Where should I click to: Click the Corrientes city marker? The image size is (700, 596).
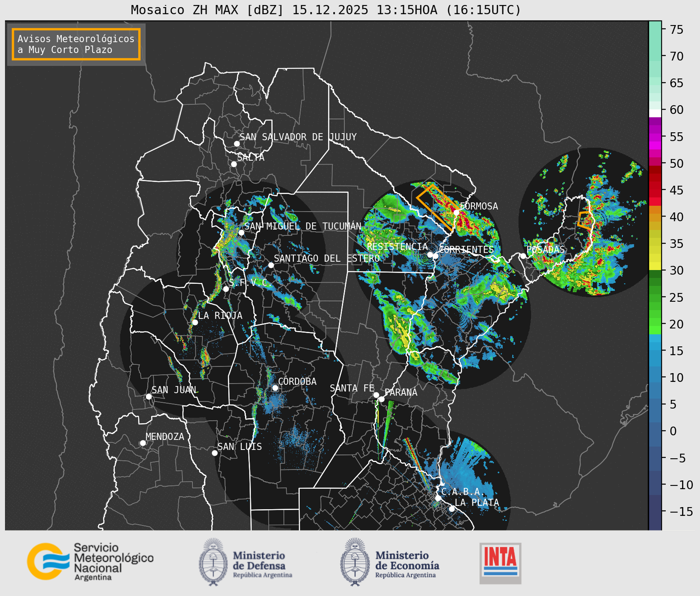(x=435, y=256)
